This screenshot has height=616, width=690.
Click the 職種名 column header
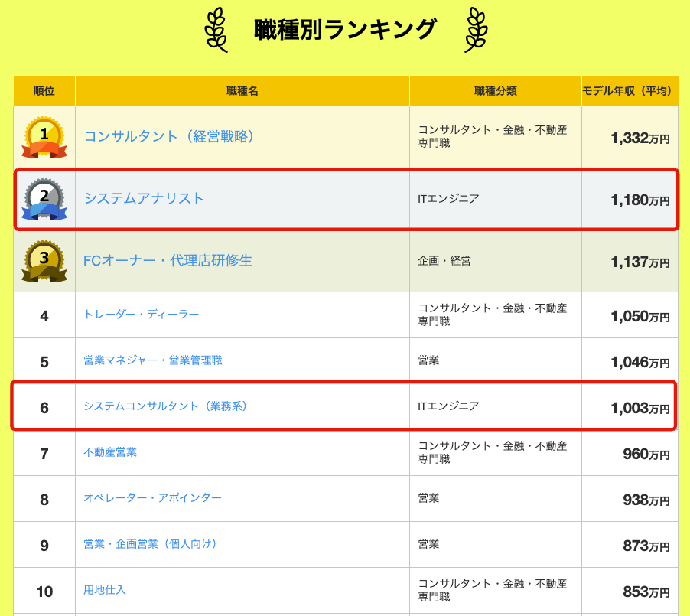coord(242,91)
